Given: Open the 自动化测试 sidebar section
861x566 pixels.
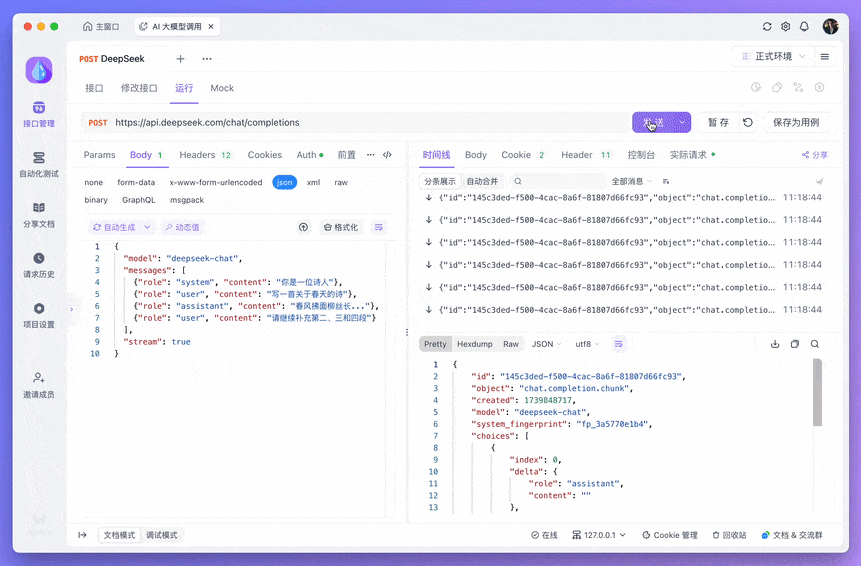Looking at the screenshot, I should click(38, 165).
